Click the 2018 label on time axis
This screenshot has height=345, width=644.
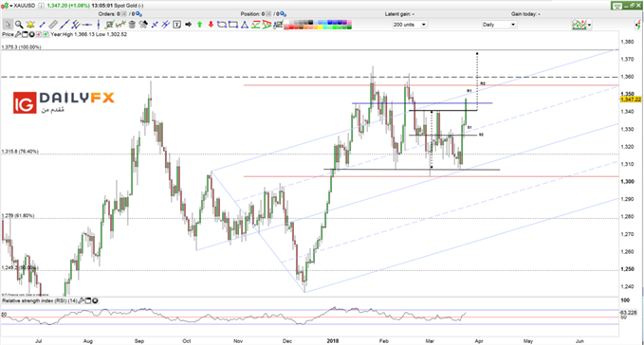click(x=332, y=341)
